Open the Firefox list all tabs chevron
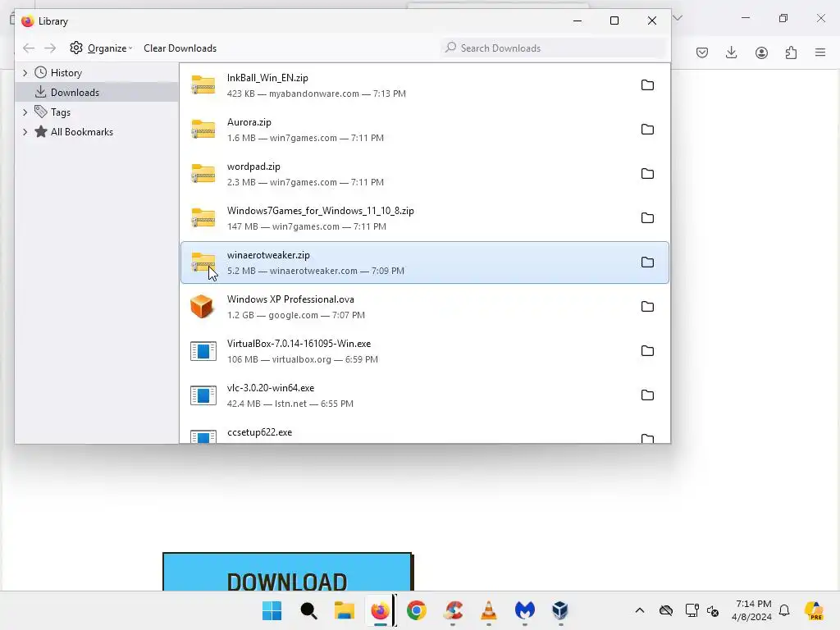The image size is (840, 630). click(678, 18)
